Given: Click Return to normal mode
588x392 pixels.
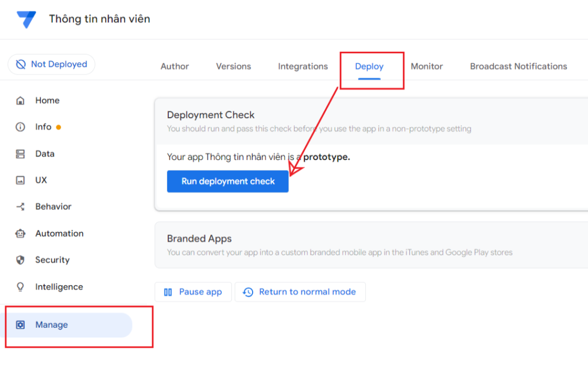Looking at the screenshot, I should (x=300, y=292).
